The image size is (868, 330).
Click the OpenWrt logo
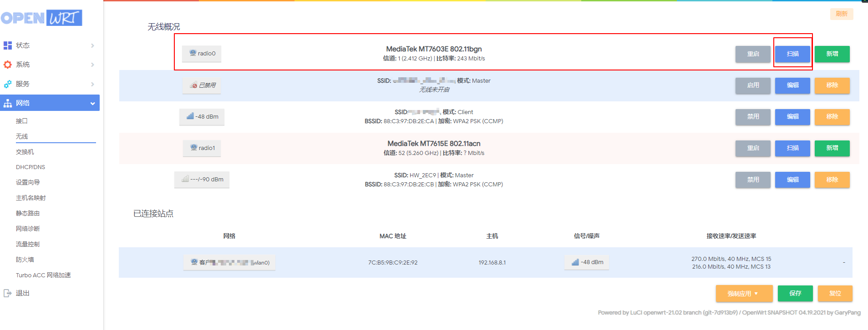point(41,18)
